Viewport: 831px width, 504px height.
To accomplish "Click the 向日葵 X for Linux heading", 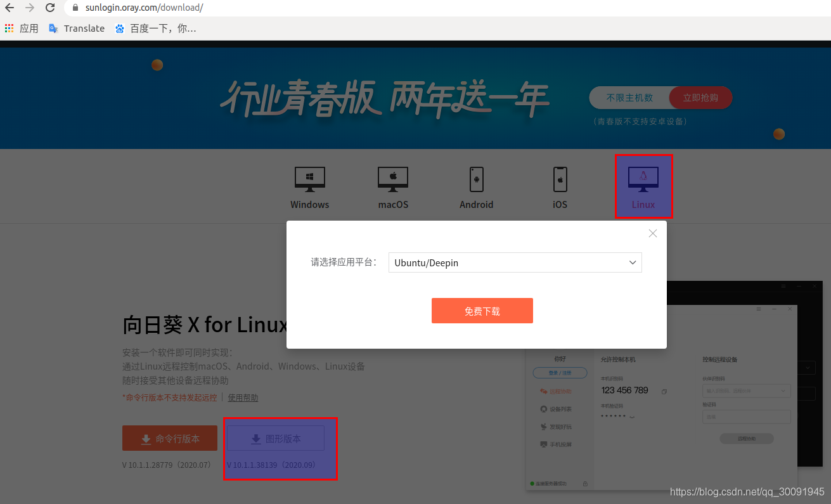I will pos(205,325).
